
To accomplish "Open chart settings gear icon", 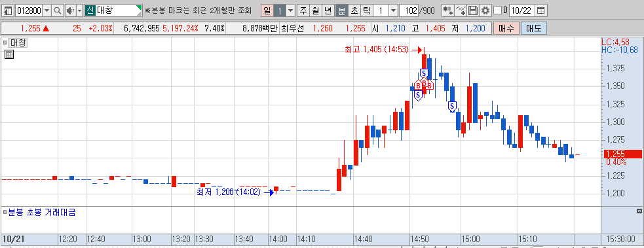I will coord(485,10).
